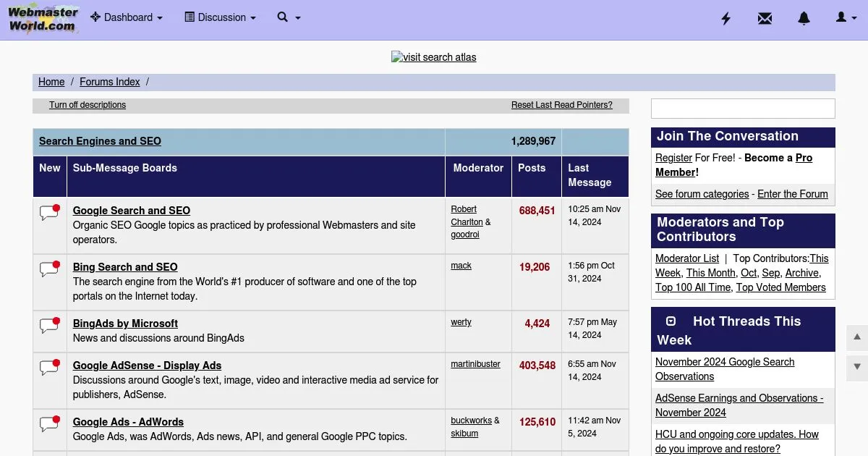The image size is (868, 456).
Task: Open the Moderator List link
Action: tap(687, 258)
